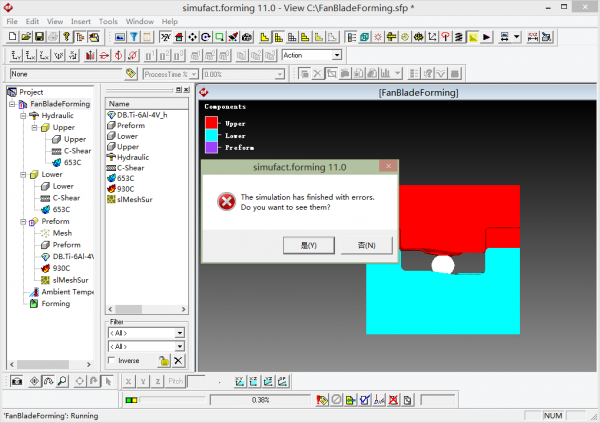
Task: Save project using the floppy disk icon
Action: point(39,37)
